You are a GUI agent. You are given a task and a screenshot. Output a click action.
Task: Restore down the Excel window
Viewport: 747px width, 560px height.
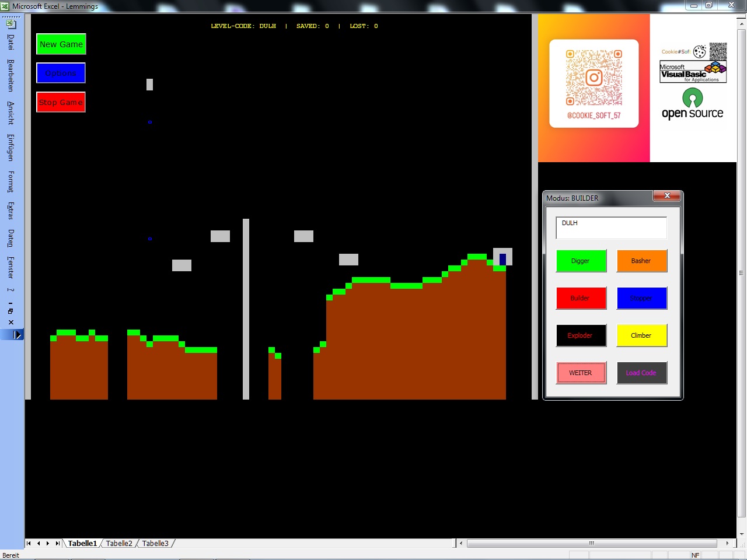709,5
